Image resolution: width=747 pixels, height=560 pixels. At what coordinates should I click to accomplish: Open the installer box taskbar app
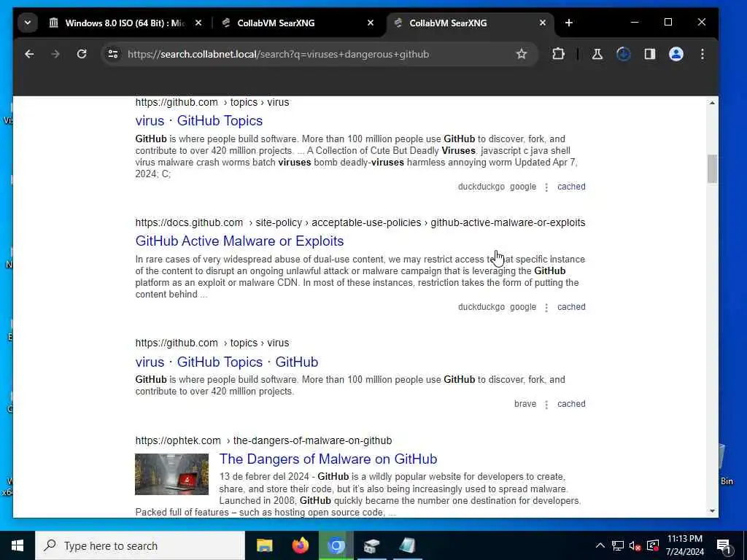click(371, 545)
